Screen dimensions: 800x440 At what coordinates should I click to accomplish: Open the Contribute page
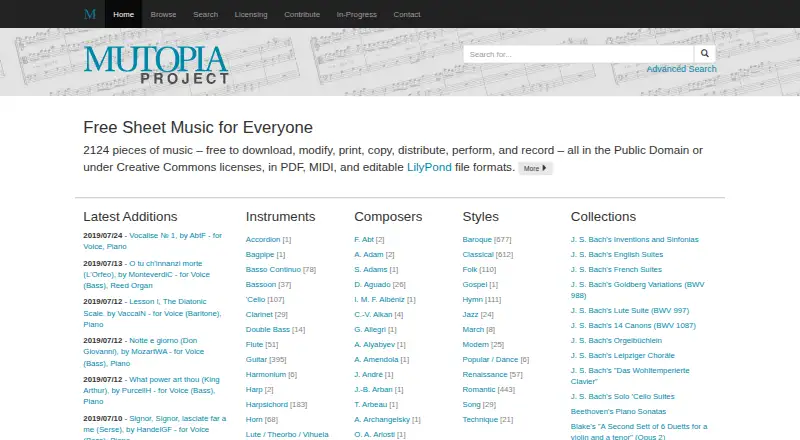(x=302, y=14)
